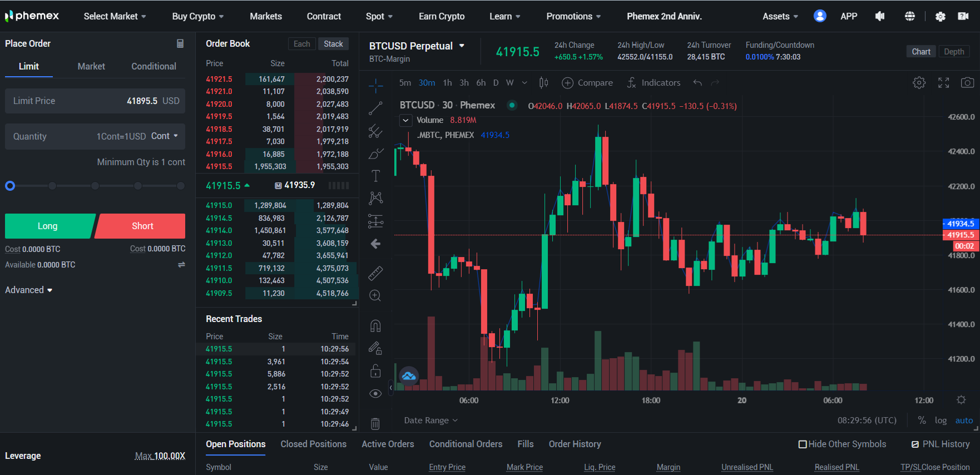Screen dimensions: 980x475
Task: Click the red Short button
Action: [141, 226]
